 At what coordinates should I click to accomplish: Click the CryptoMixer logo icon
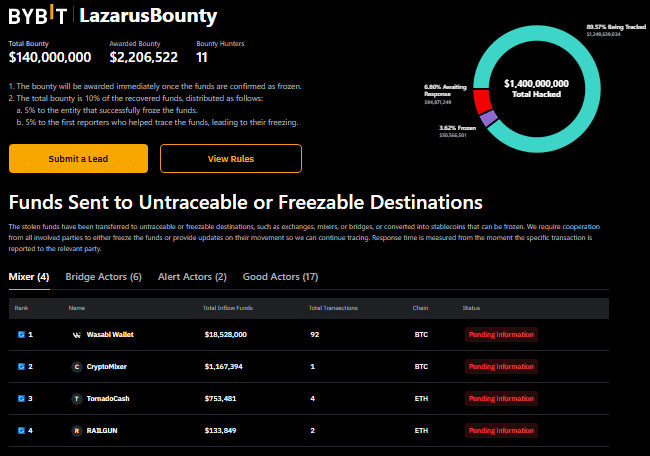77,366
